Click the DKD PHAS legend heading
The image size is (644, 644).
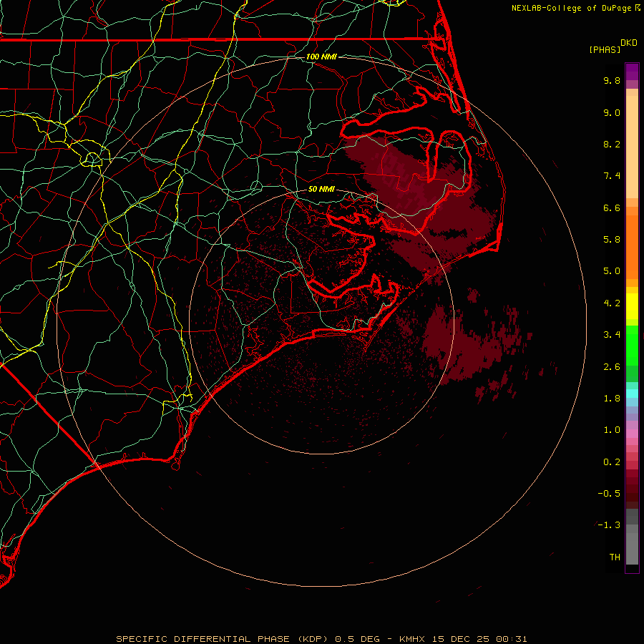[x=613, y=46]
